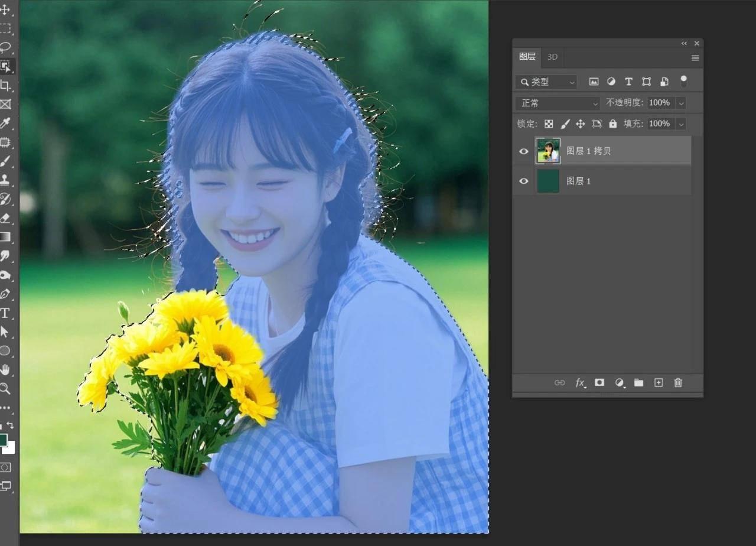Select the Lasso tool
756x546 pixels.
[x=5, y=47]
